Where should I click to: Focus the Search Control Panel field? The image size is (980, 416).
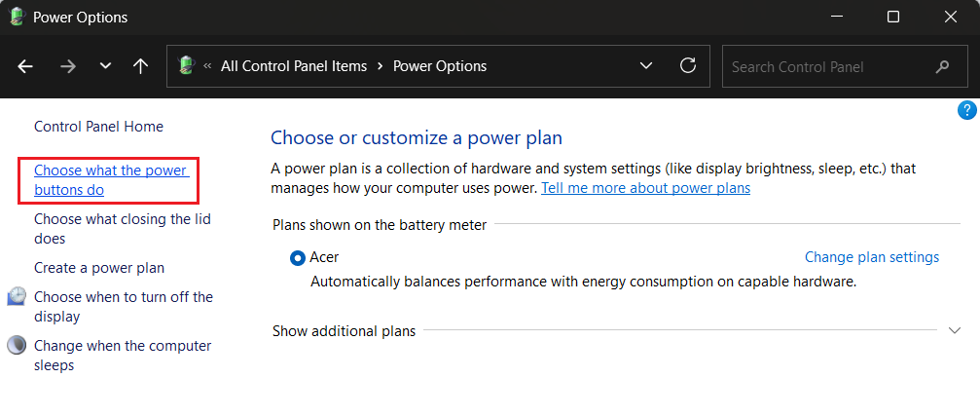coord(827,67)
